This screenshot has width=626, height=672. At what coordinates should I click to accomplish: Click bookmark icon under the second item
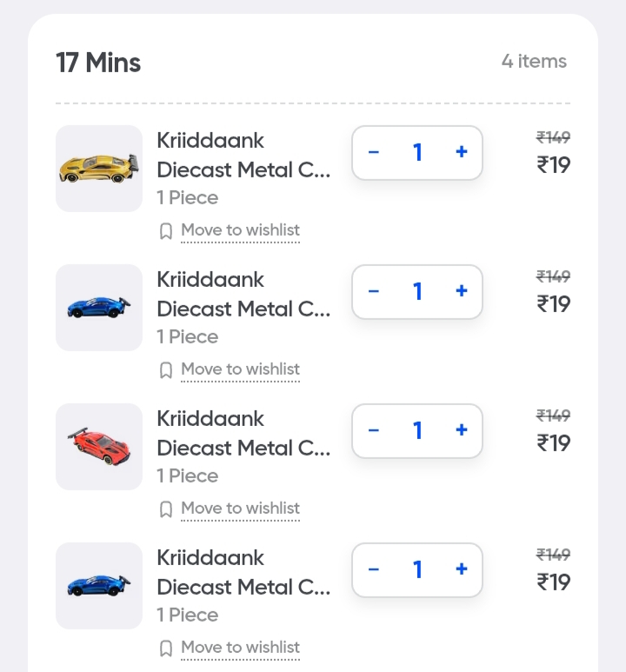coord(166,370)
